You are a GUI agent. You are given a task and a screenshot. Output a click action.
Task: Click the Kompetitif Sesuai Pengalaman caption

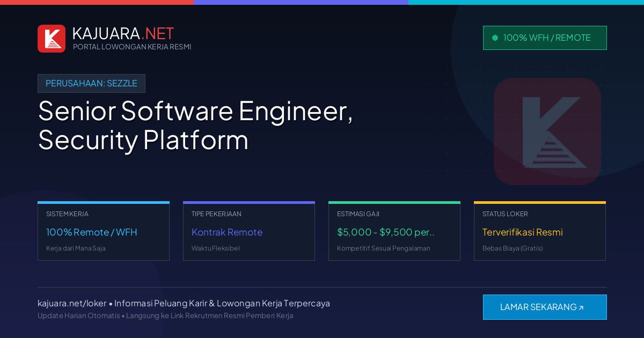coord(384,248)
